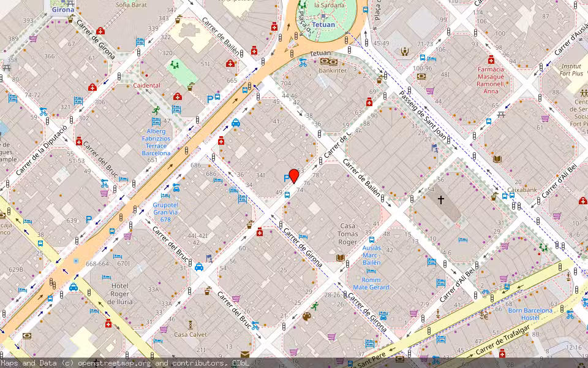The height and width of the screenshot is (368, 588).
Task: Click the ODbL license link at the bottom
Action: tap(243, 362)
